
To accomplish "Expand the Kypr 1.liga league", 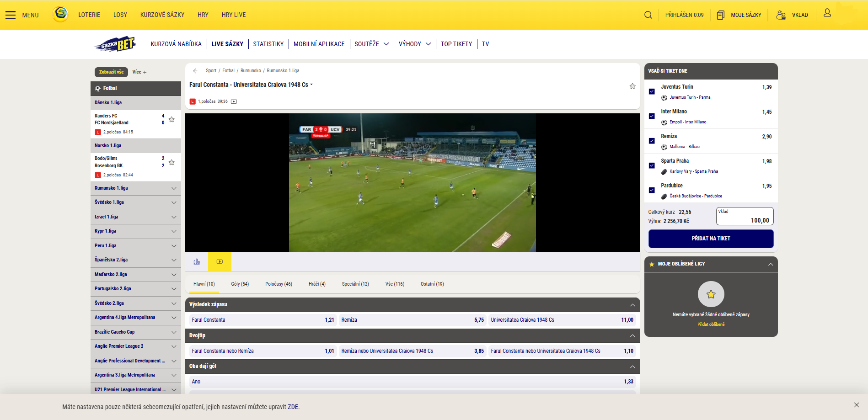I will (x=136, y=231).
